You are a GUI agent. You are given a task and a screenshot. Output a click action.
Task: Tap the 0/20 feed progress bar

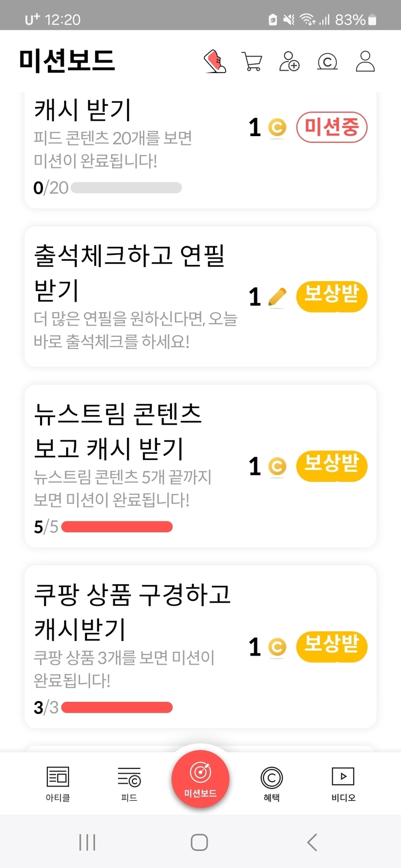point(126,188)
